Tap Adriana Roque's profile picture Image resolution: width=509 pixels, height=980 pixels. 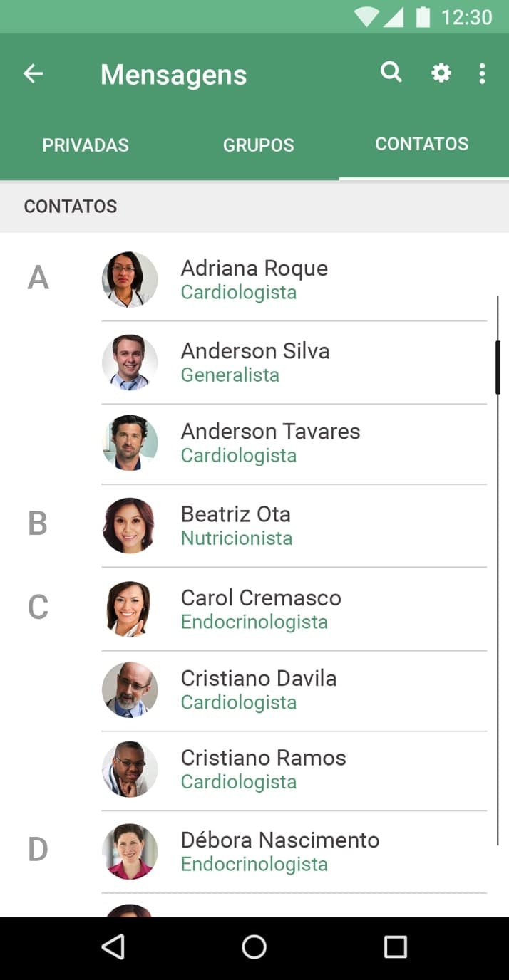[130, 279]
